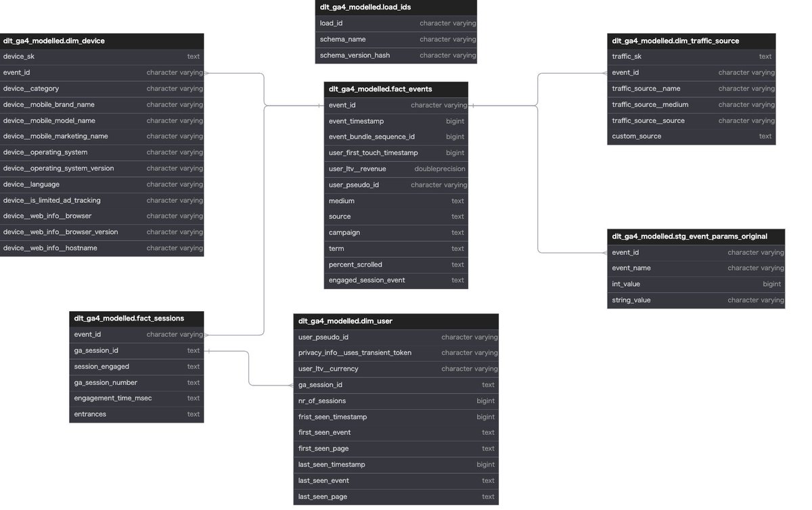This screenshot has height=510, width=812.
Task: Click user_pseudo_id in the fact_events table
Action: (396, 185)
